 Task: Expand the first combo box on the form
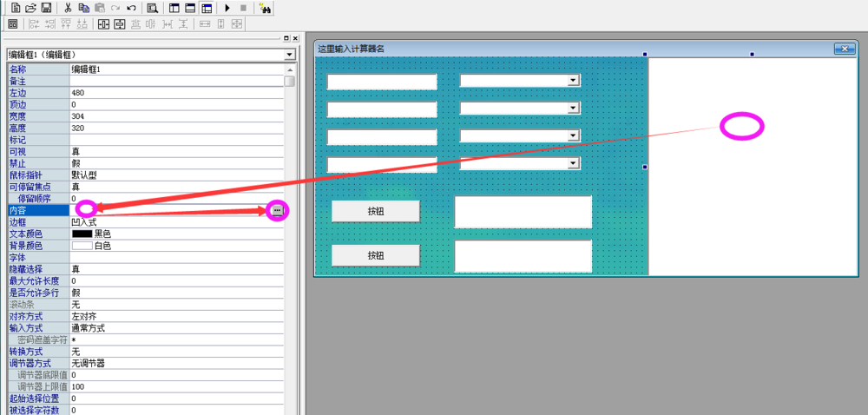point(574,81)
